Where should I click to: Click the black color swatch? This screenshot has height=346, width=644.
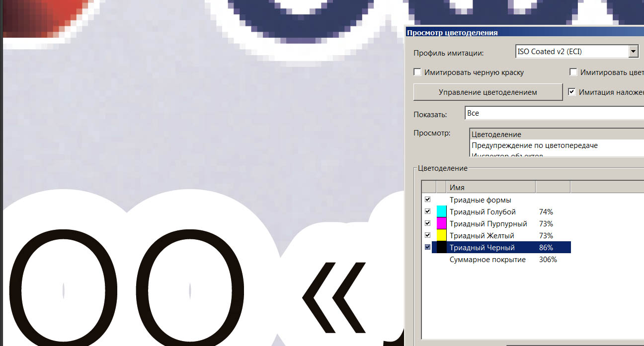pos(441,247)
